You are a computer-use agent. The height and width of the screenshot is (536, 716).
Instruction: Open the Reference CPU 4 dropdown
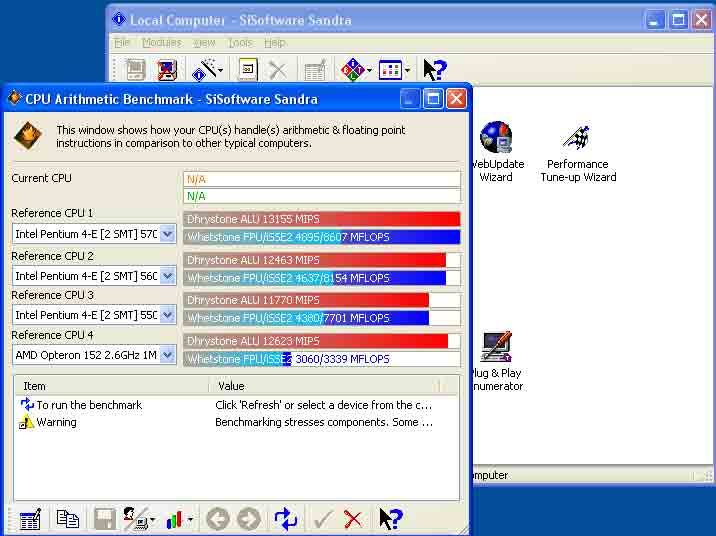click(168, 355)
